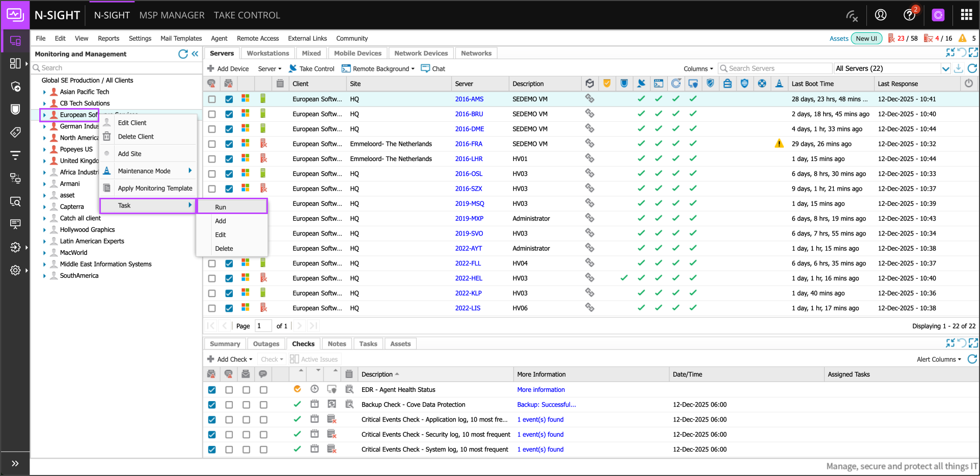
Task: Tick the checkbox for server 2016-AMS
Action: coord(212,99)
